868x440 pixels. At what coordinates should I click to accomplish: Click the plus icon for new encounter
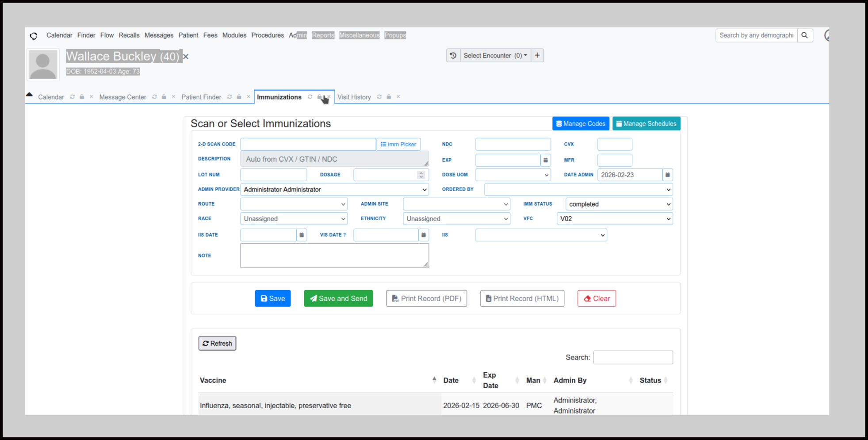click(537, 56)
